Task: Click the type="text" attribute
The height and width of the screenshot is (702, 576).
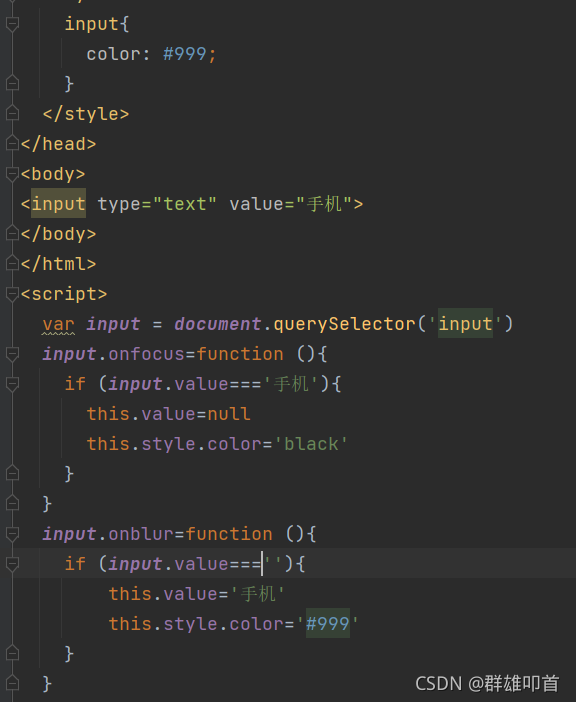Action: click(x=157, y=204)
